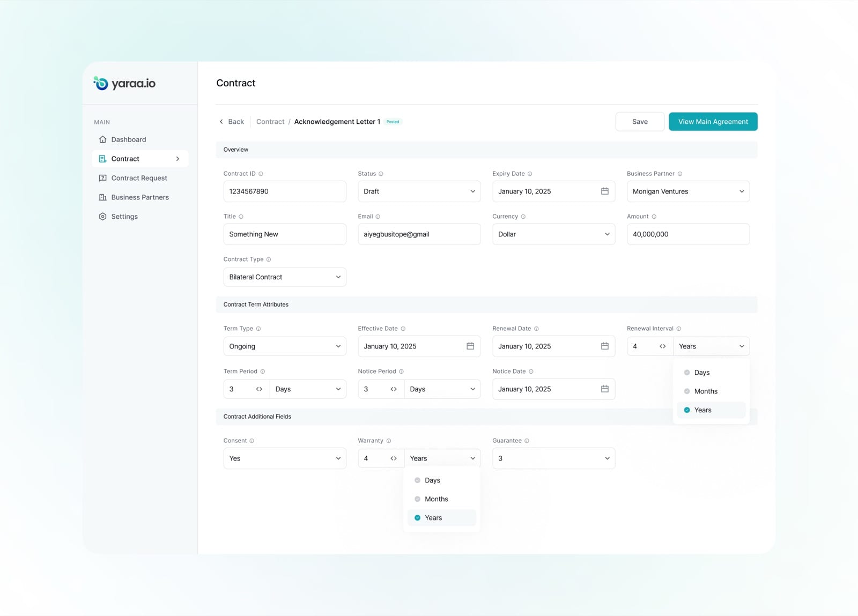
Task: Click the yaraa.io logo
Action: pos(124,83)
